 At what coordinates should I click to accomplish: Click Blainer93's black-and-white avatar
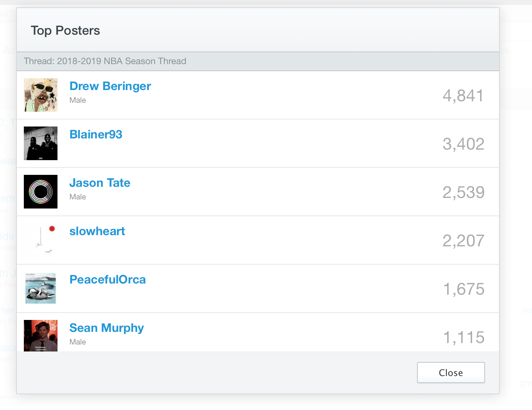(41, 143)
